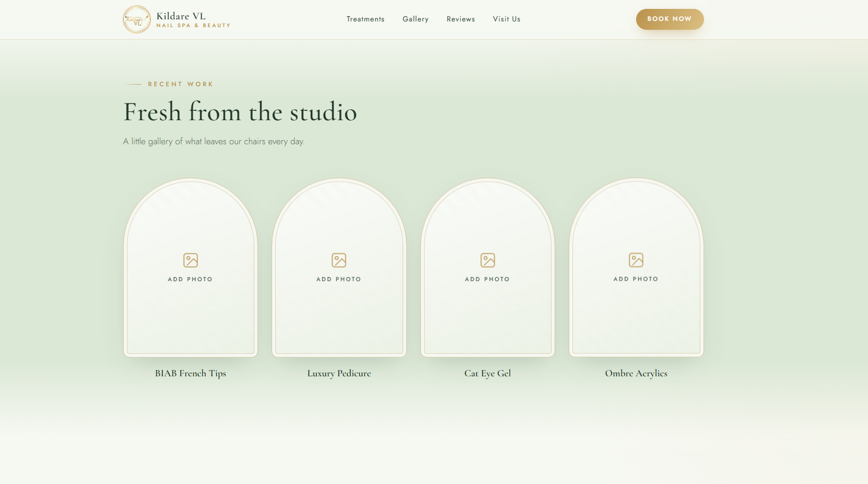
Task: Click ADD PHOTO text in BIAB French Tips card
Action: click(190, 279)
